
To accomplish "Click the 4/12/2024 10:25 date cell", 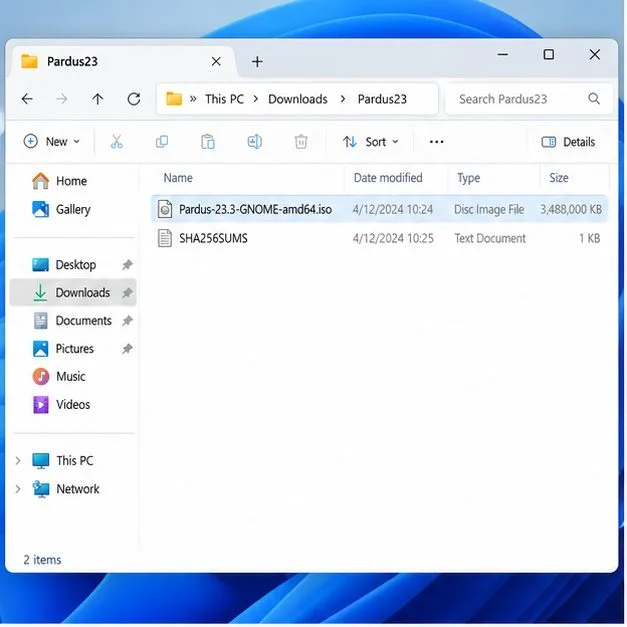I will click(393, 238).
